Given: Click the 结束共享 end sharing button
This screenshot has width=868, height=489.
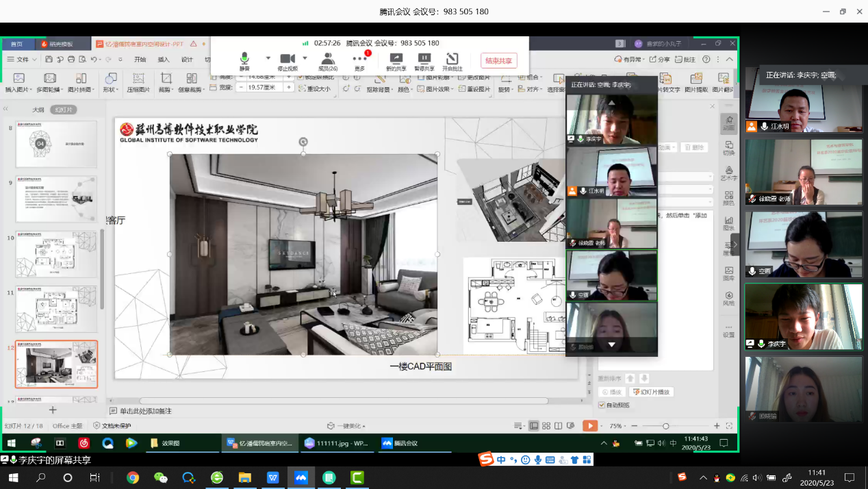Looking at the screenshot, I should [x=498, y=61].
